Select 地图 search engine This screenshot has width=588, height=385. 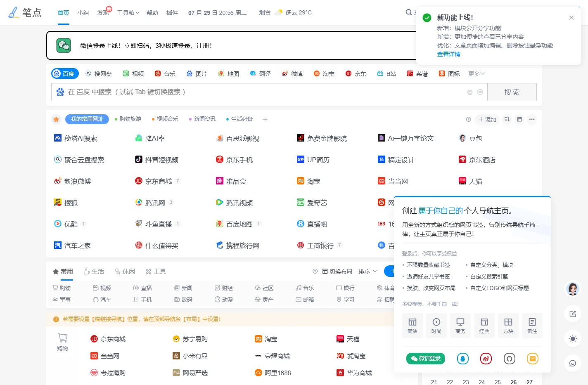(x=229, y=73)
